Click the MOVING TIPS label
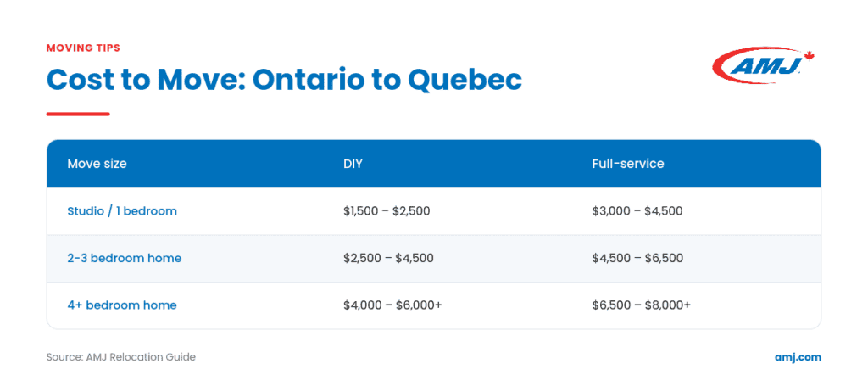 pyautogui.click(x=83, y=48)
